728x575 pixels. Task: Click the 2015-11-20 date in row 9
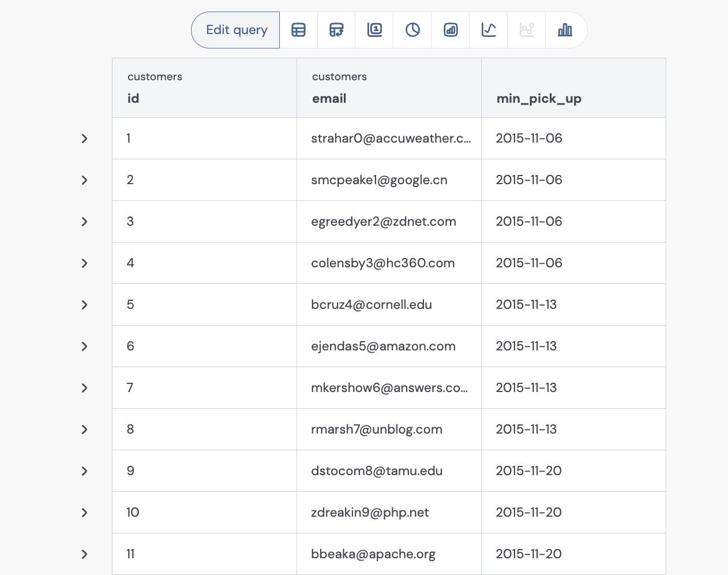[x=529, y=471]
